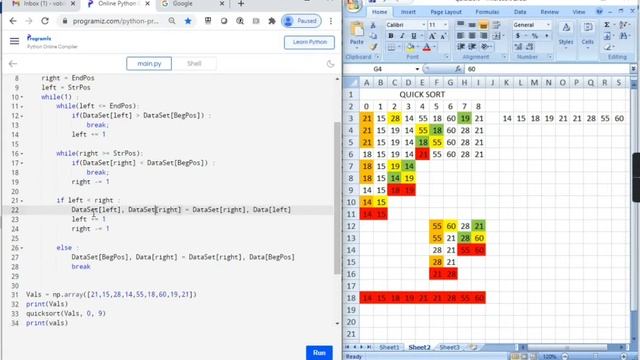
Task: Reload the Programiz page
Action: coord(45,21)
